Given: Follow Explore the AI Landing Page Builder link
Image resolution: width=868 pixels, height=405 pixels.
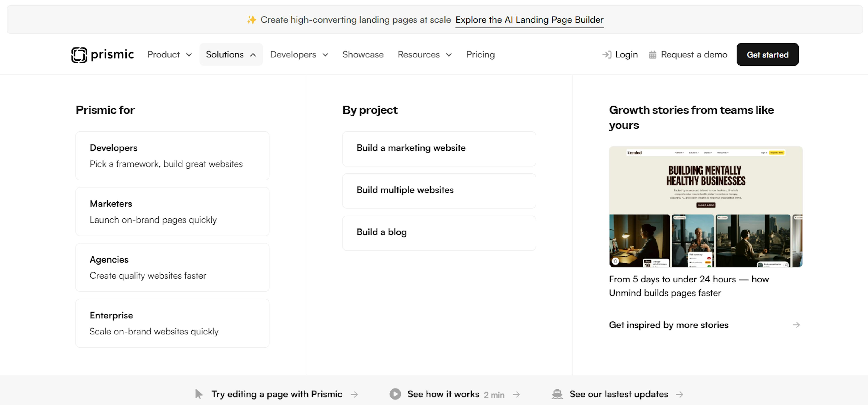Looking at the screenshot, I should (529, 20).
